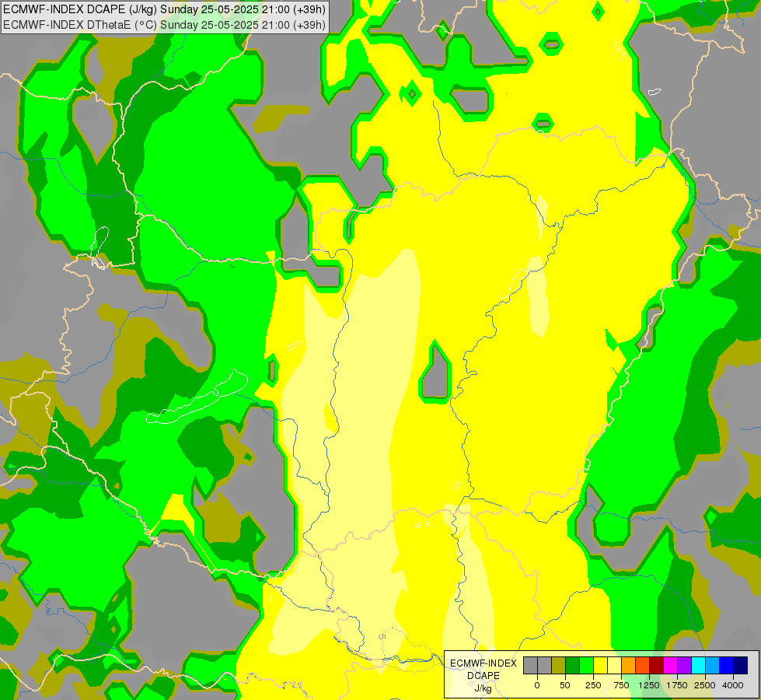This screenshot has height=700, width=761.
Task: Click the gray swatch adjoining the olive swatch
Action: coord(544,665)
